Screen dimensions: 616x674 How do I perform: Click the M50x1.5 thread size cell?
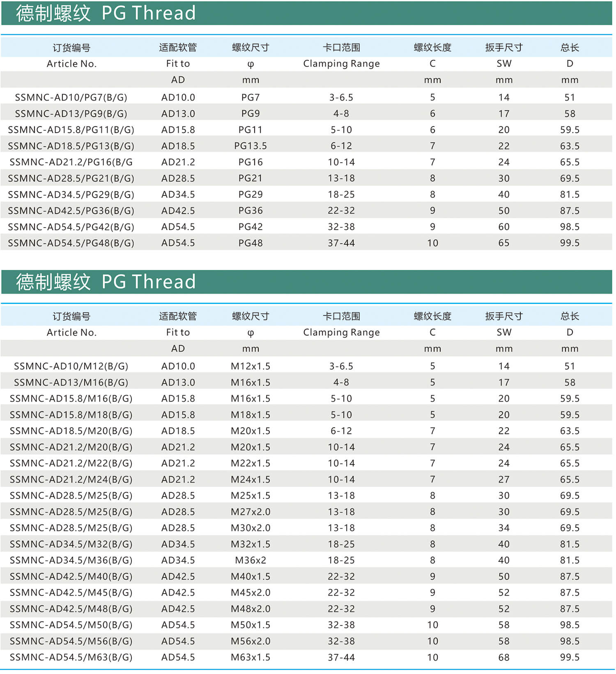pos(251,625)
